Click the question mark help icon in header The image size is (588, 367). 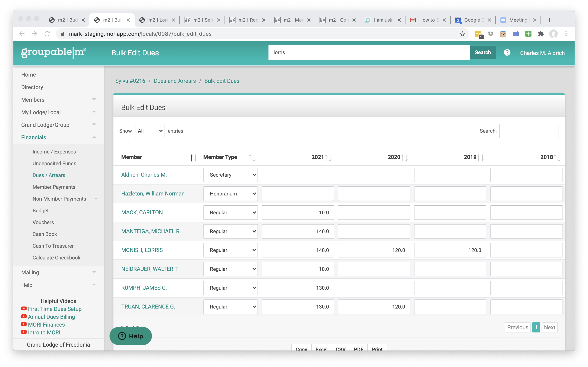(507, 52)
